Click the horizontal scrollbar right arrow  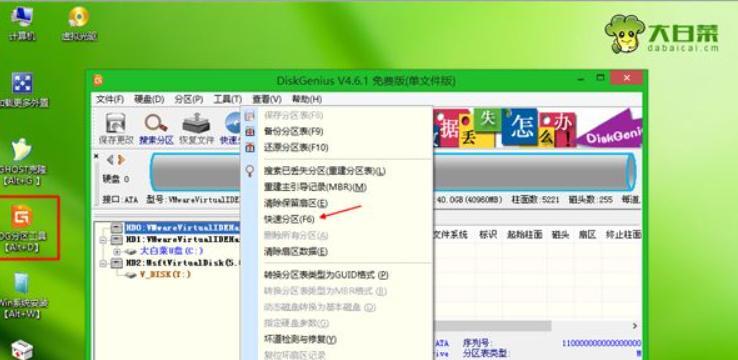click(x=635, y=326)
